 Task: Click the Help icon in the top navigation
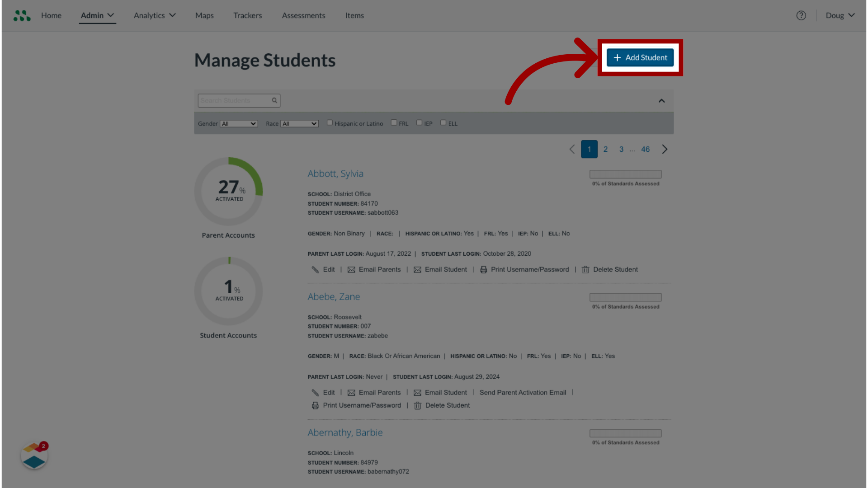click(x=801, y=15)
